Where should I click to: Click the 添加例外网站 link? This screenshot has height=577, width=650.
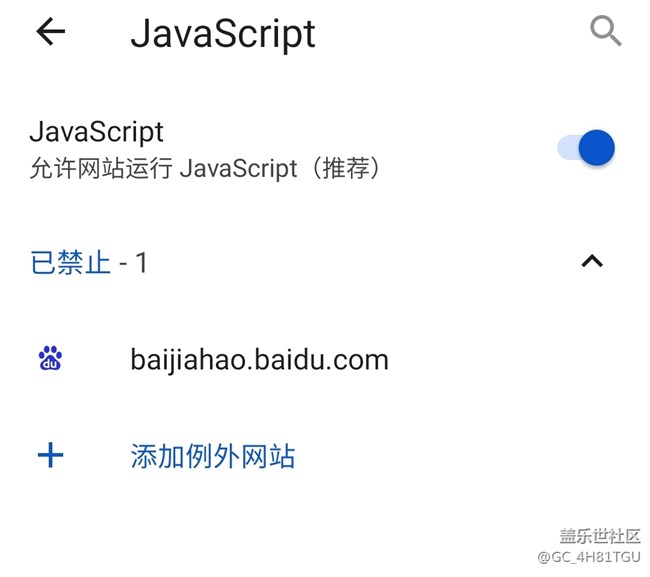(212, 457)
